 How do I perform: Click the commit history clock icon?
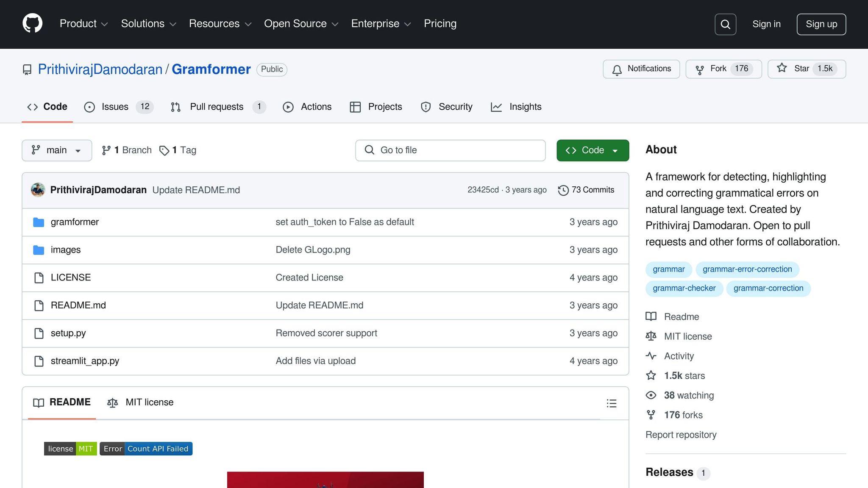[563, 190]
